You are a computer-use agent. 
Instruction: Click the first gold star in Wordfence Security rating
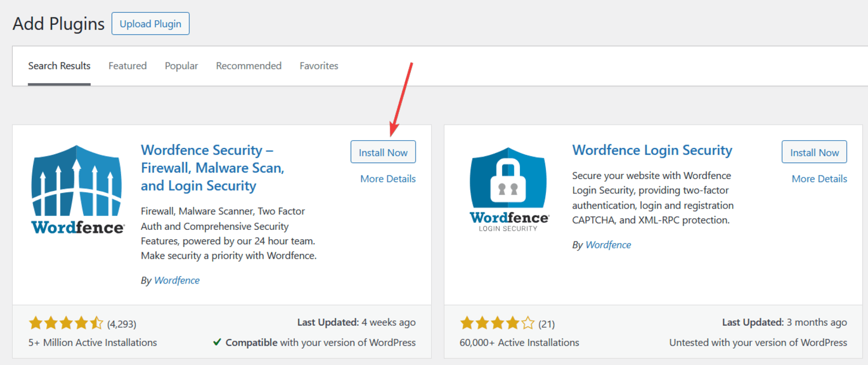pos(35,323)
